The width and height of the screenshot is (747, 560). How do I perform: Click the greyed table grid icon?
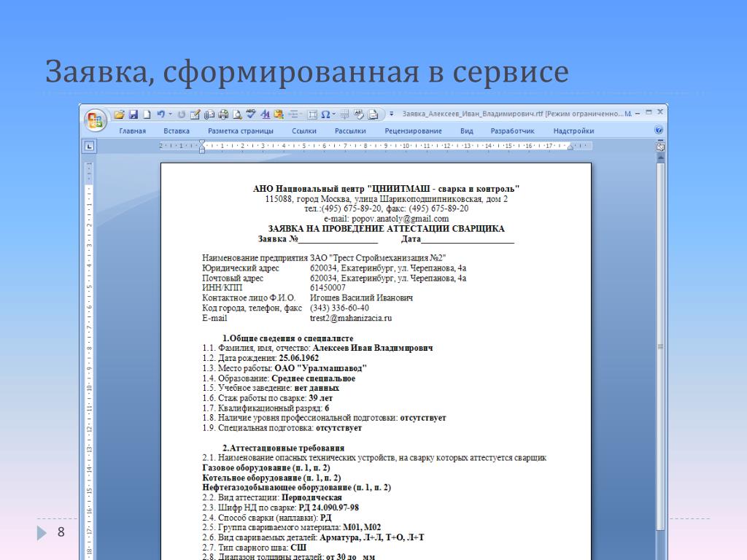point(345,114)
